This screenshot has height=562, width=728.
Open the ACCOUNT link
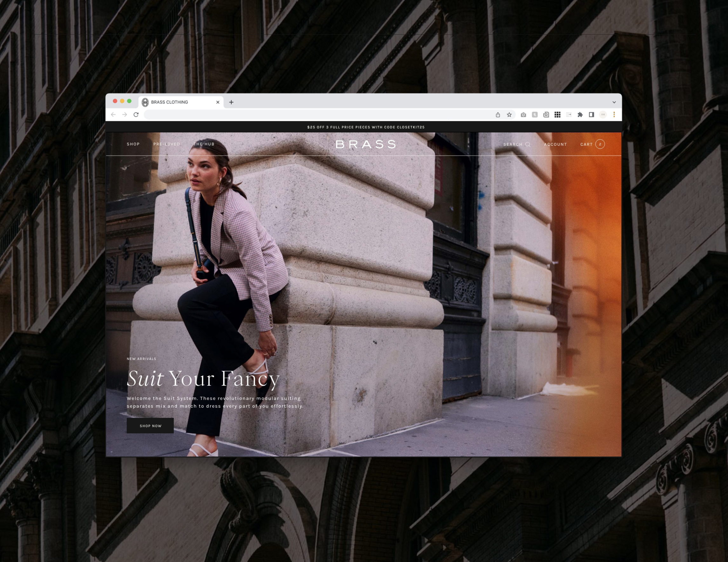(x=555, y=144)
